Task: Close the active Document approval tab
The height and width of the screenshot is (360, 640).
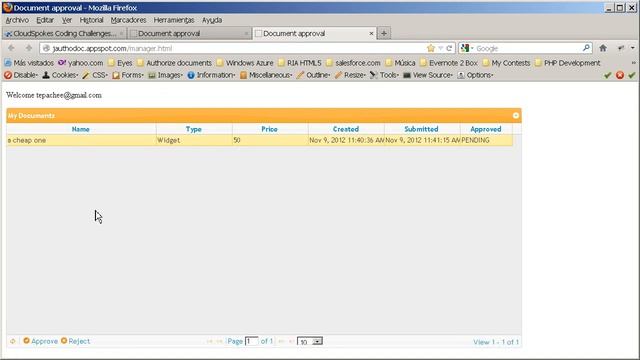Action: (x=371, y=33)
